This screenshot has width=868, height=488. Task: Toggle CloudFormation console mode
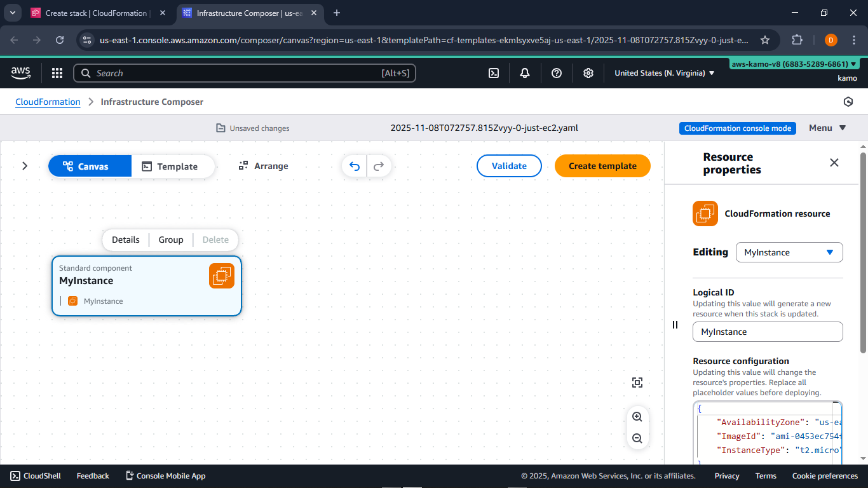click(737, 128)
